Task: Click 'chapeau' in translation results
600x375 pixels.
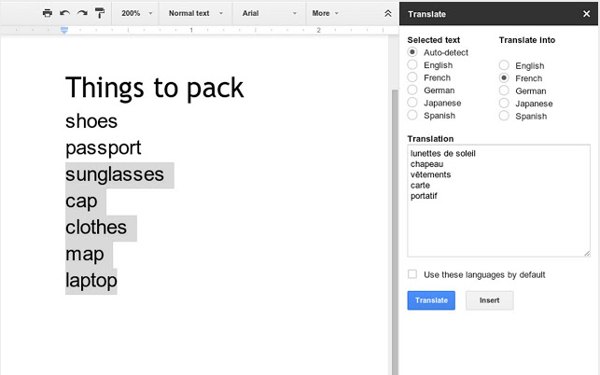Action: (x=427, y=164)
